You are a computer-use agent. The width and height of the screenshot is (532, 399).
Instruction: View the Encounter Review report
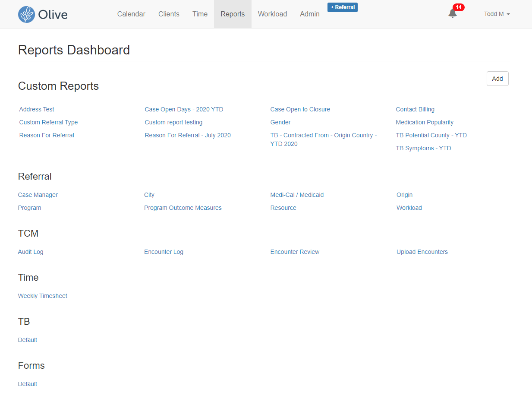pos(295,252)
